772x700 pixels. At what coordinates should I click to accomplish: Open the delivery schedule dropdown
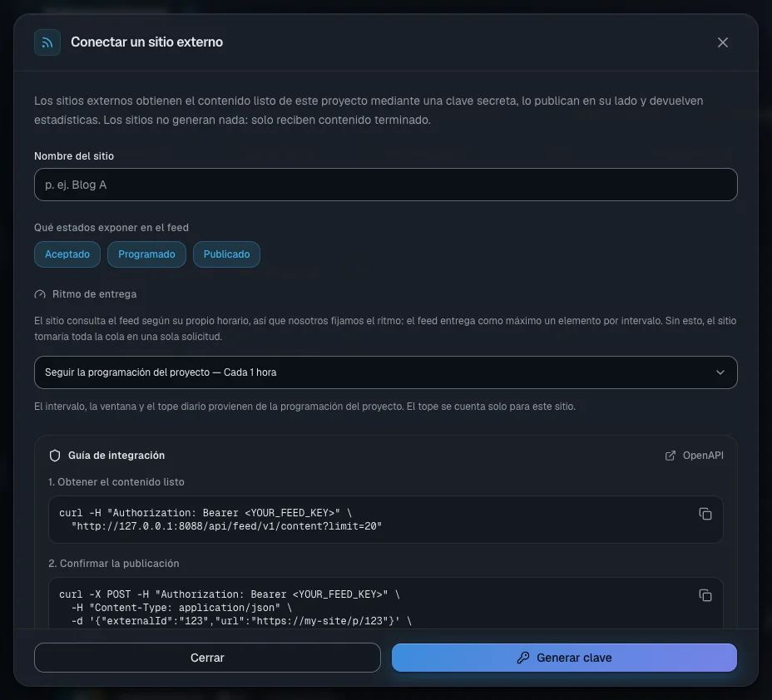tap(385, 372)
